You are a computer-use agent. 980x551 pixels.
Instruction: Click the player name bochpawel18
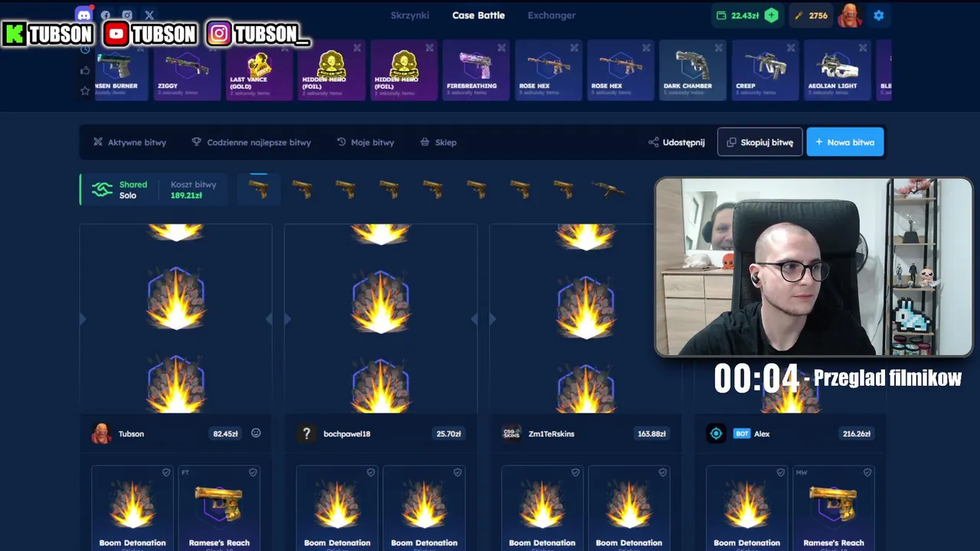(347, 434)
